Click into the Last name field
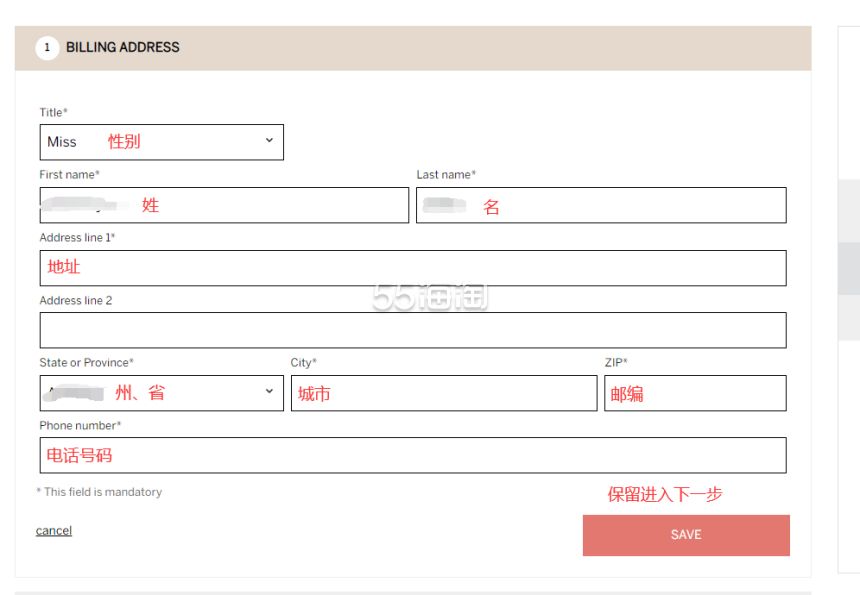860x595 pixels. (601, 205)
